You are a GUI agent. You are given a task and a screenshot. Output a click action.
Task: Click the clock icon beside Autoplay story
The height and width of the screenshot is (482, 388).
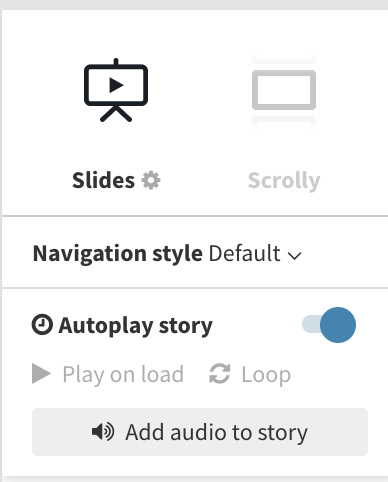(x=42, y=324)
